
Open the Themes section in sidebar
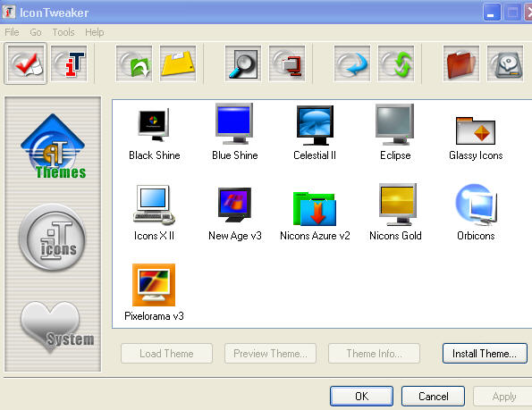[53, 146]
